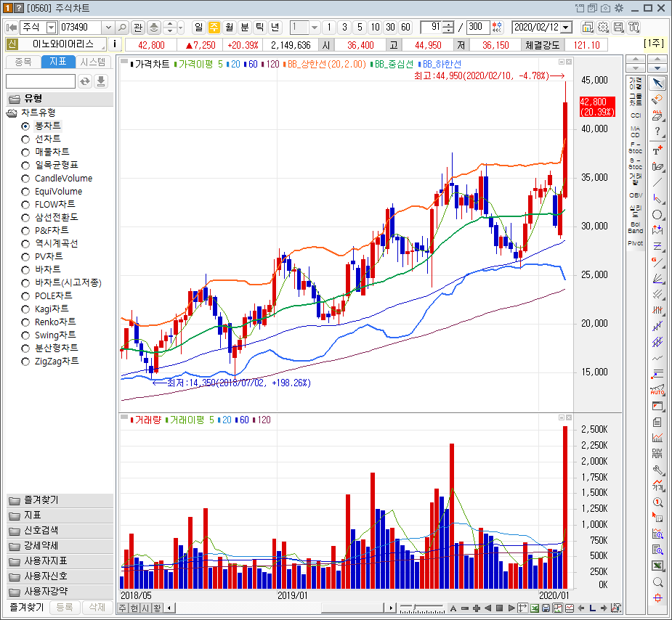672x620 pixels.
Task: Click the erase ALL drawings icon
Action: pyautogui.click(x=657, y=115)
